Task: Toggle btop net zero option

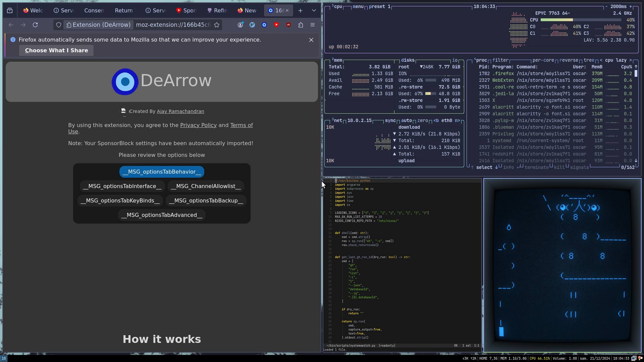Action: coord(423,120)
